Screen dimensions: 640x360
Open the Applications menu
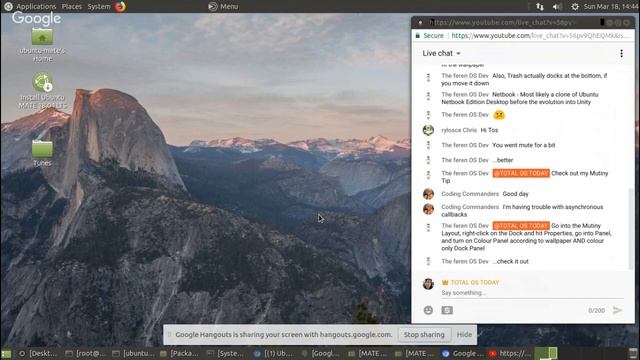pyautogui.click(x=36, y=7)
